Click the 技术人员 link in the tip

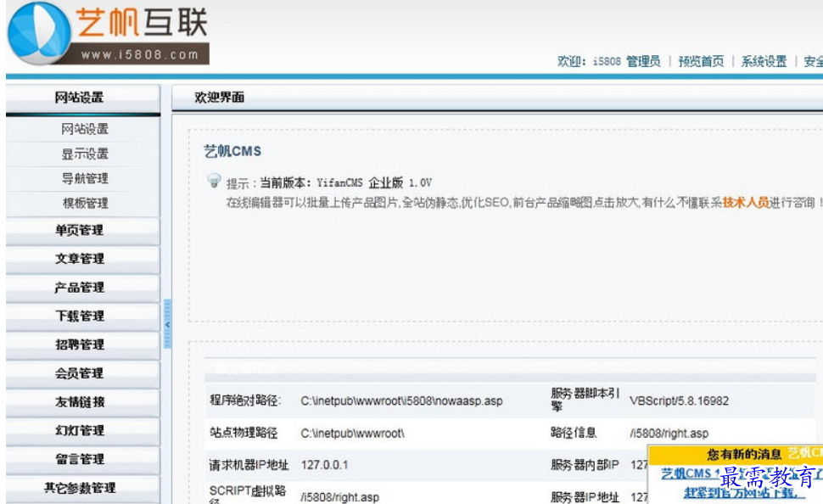746,202
